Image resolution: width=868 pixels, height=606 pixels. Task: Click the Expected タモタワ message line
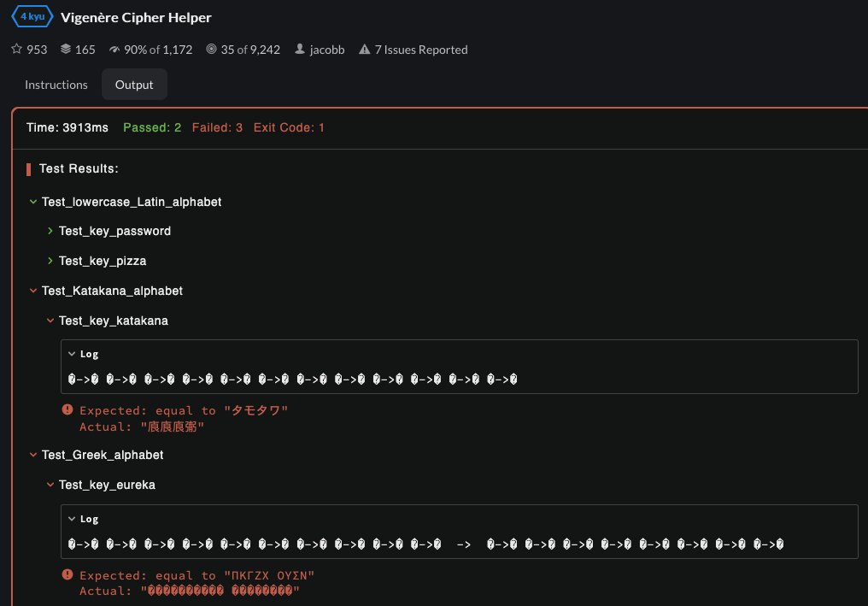pos(184,410)
